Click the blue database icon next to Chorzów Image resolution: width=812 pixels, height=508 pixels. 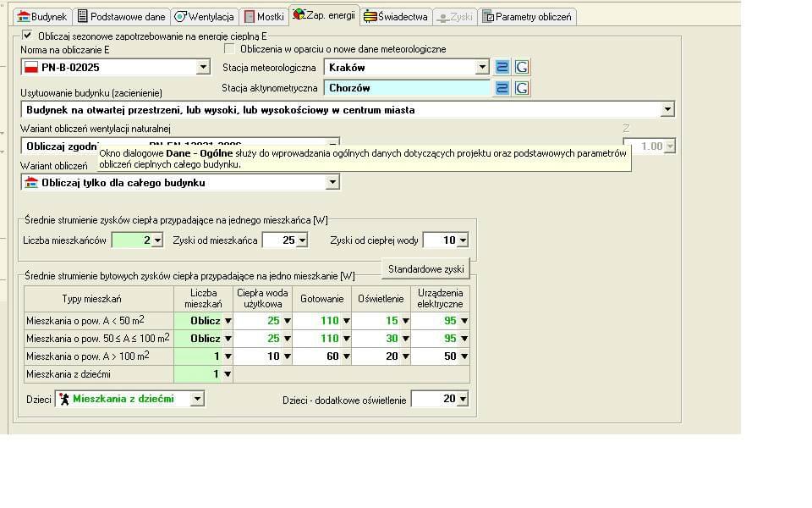pos(502,88)
